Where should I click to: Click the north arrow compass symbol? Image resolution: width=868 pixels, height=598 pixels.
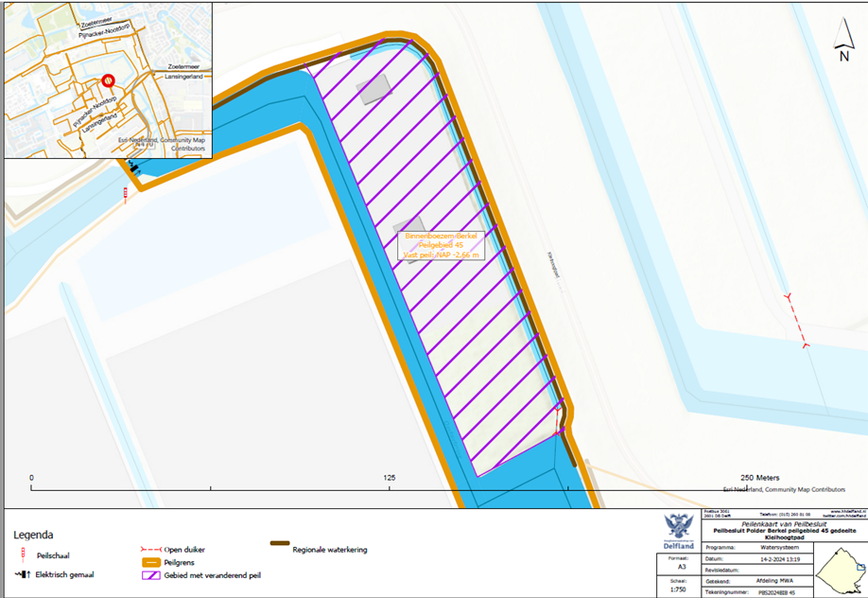point(842,40)
